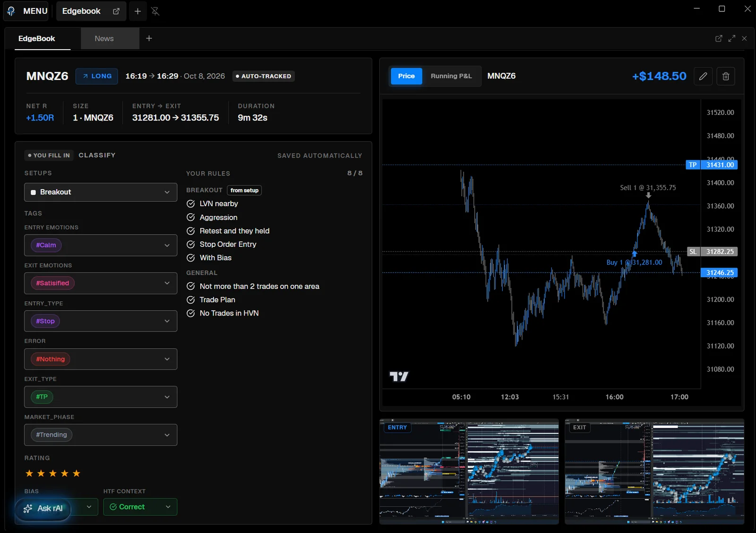Delete trade using the trash icon
756x533 pixels.
[x=726, y=76]
